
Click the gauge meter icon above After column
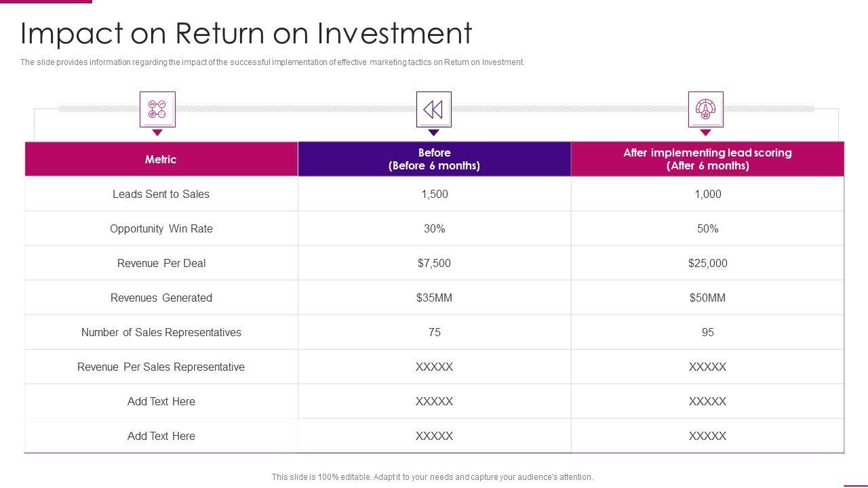tap(705, 109)
